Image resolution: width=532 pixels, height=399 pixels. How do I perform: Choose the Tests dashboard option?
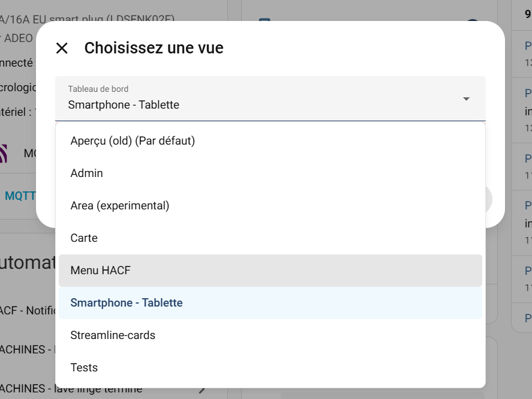pyautogui.click(x=84, y=368)
